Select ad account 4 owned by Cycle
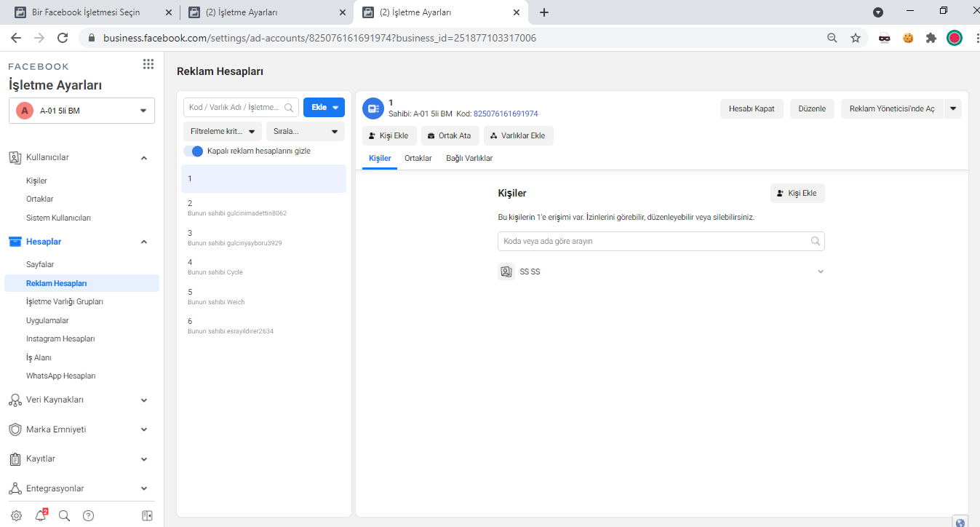980x527 pixels. pos(263,266)
